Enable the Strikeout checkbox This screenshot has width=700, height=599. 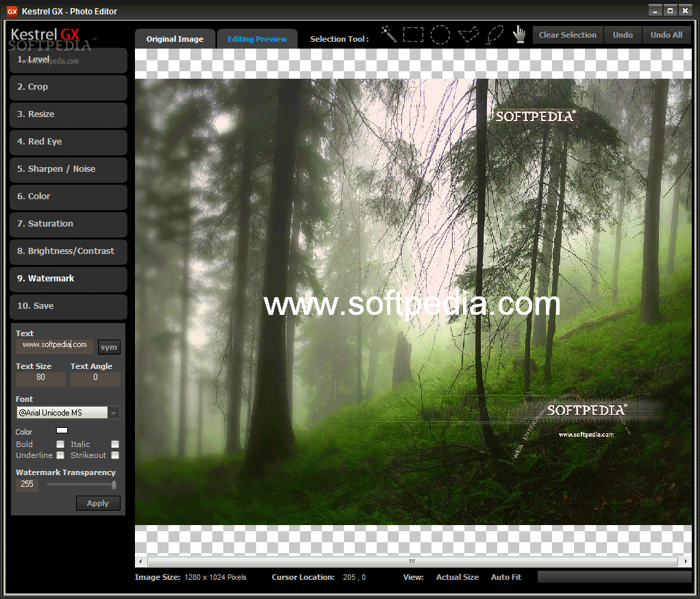pos(115,455)
